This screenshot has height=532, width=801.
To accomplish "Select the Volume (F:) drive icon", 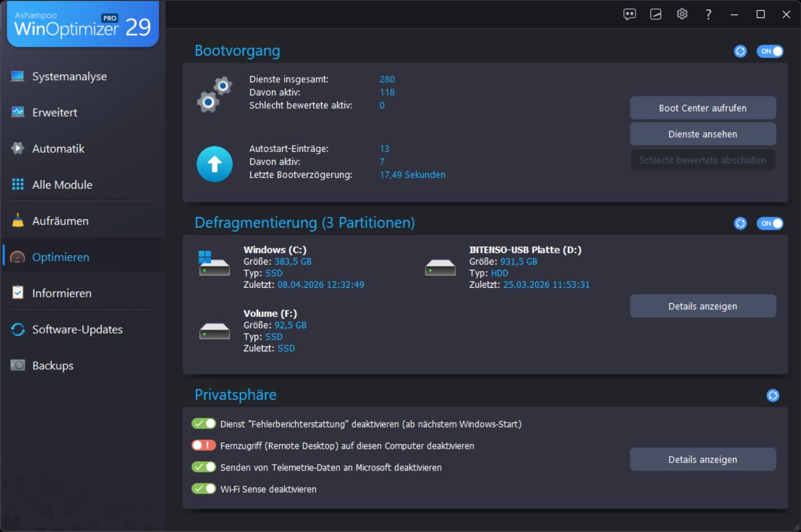I will click(x=215, y=331).
